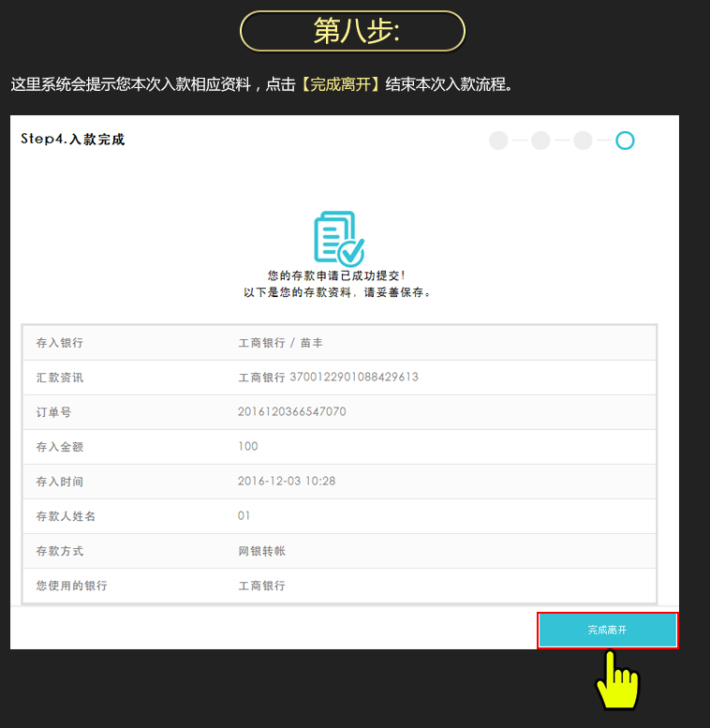
Task: Click the 您使用的银行 row label
Action: pos(71,586)
